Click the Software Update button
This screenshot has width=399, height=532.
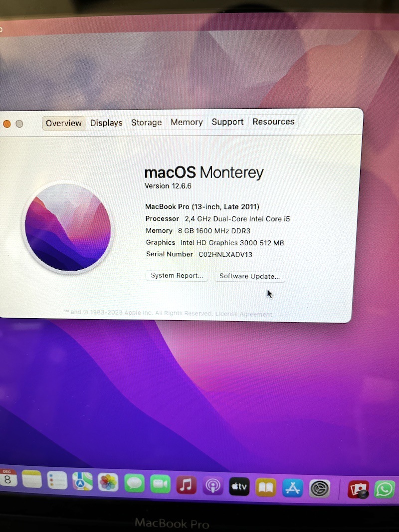pos(249,277)
